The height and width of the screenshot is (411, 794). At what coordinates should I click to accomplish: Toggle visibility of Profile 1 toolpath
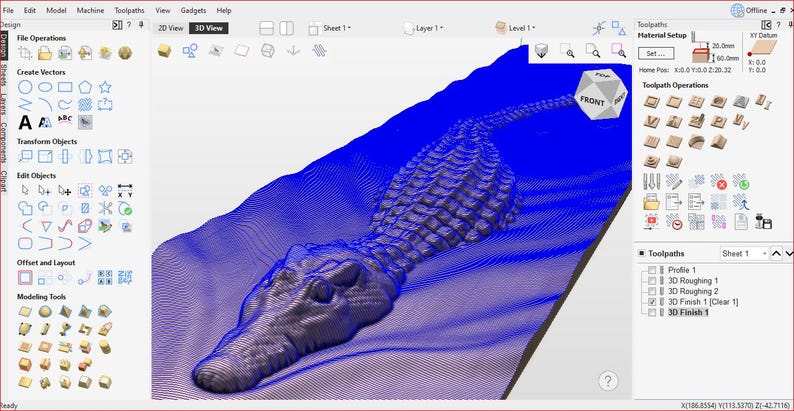[652, 270]
